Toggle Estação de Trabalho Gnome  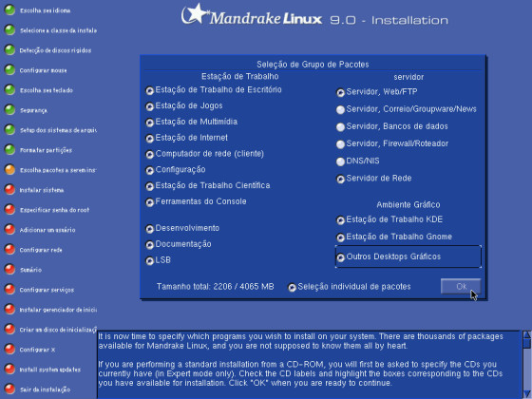tap(340, 237)
